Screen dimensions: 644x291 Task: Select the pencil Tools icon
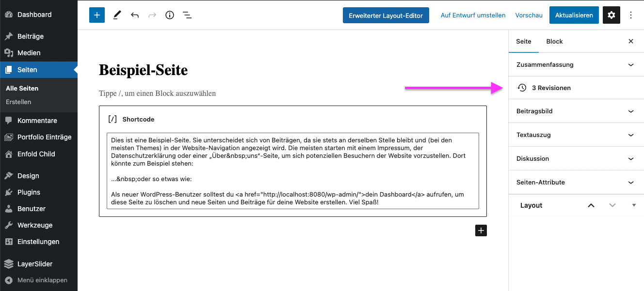[117, 15]
